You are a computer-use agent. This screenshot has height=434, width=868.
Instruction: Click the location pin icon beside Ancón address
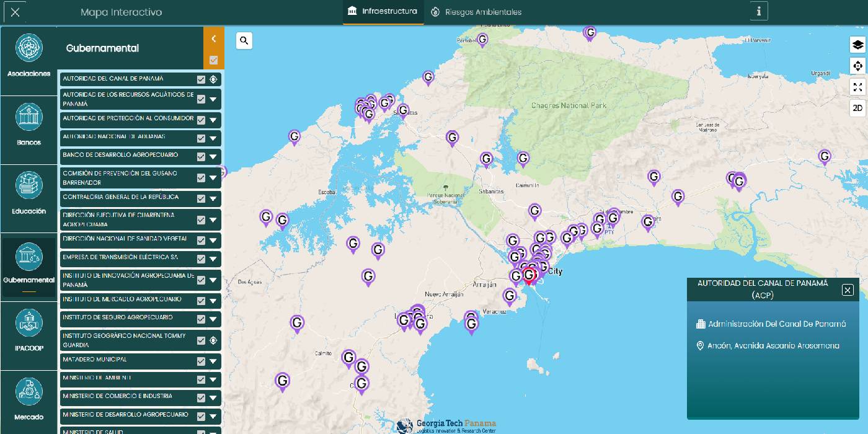pos(701,346)
